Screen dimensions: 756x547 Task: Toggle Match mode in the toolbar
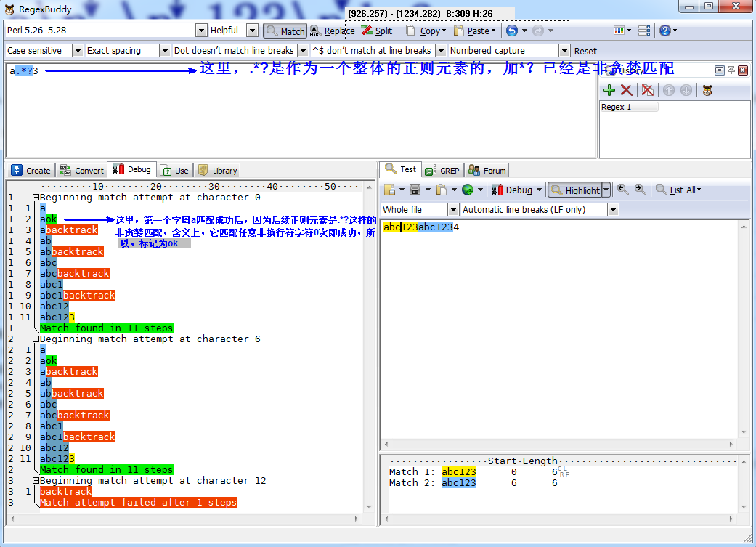click(285, 31)
